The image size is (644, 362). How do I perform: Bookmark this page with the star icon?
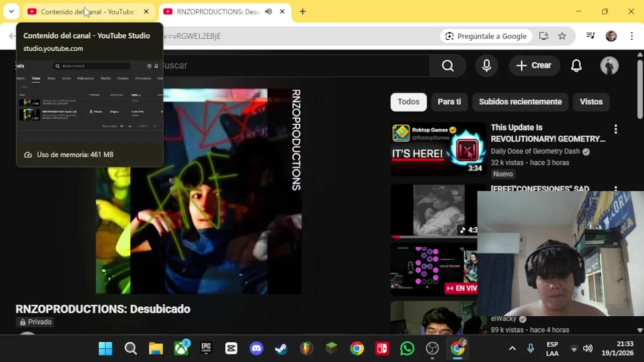point(562,36)
